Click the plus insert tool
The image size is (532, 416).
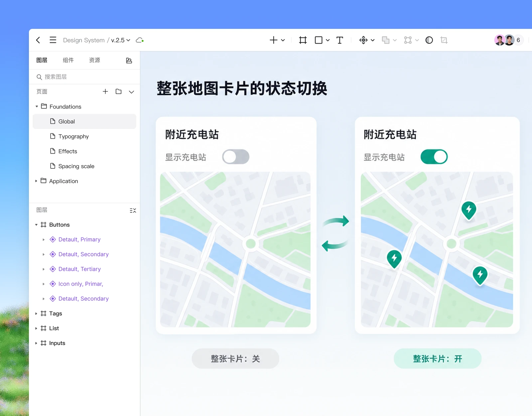pos(273,40)
